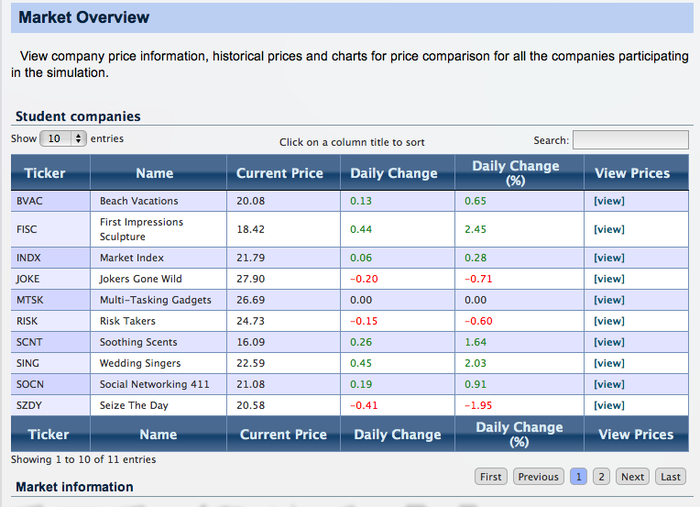Click Jokers Gone Wild name cell

158,279
